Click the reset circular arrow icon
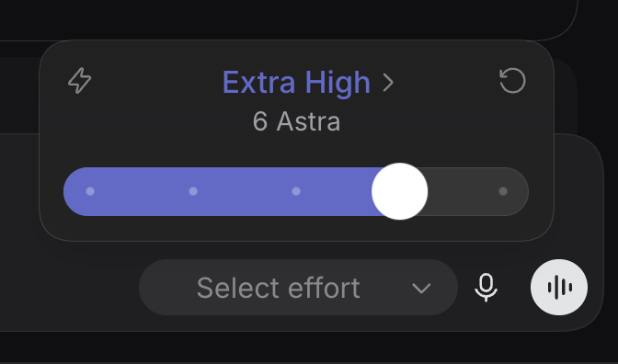The image size is (618, 364). click(512, 80)
